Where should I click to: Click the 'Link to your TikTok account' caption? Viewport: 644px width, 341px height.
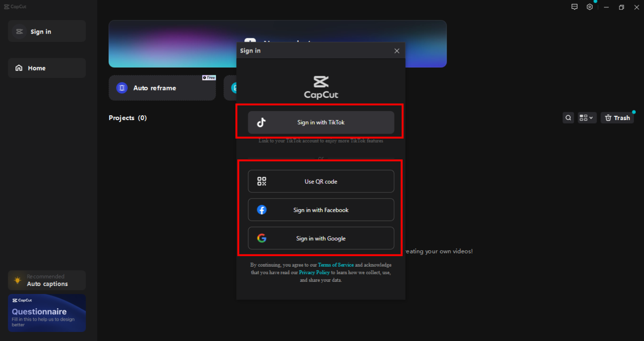[321, 141]
